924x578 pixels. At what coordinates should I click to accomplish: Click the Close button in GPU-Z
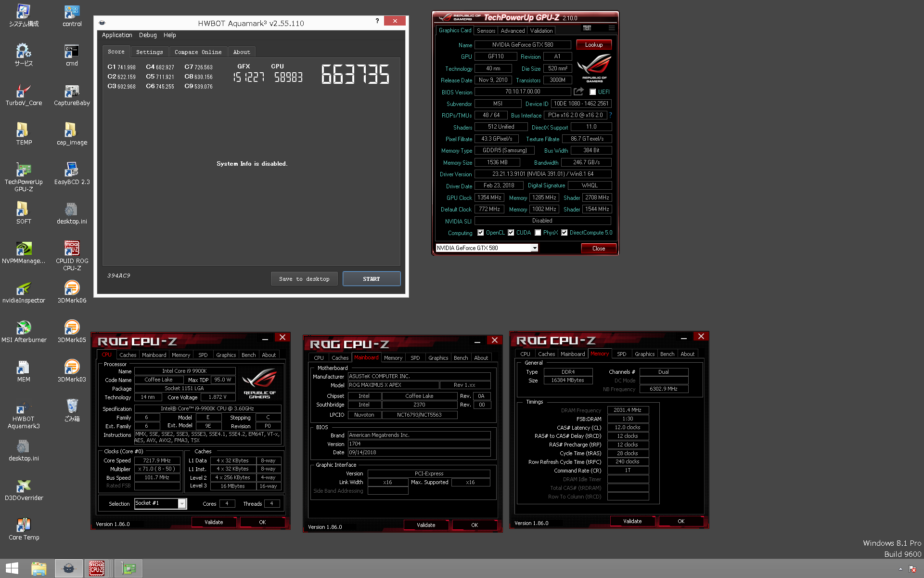[x=599, y=249]
